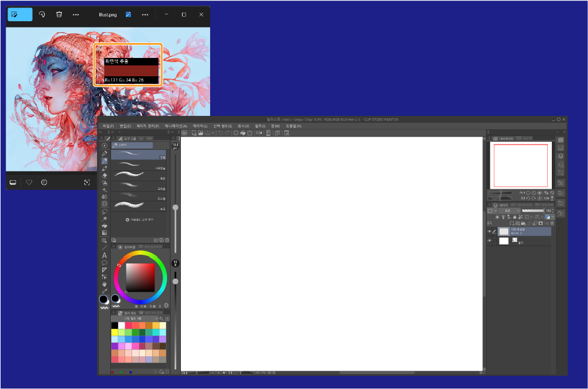588x389 pixels.
Task: Select the Eraser tool in Clip Studio
Action: coord(105,176)
